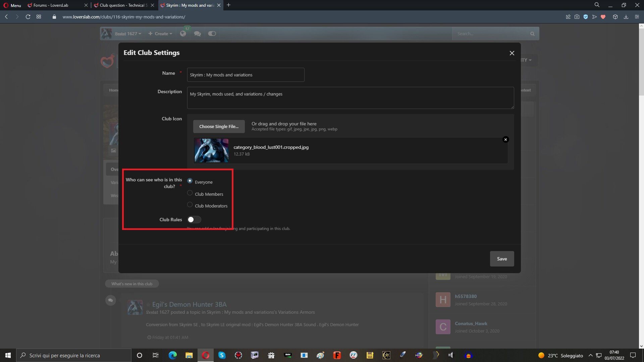
Task: Open the Opera Menu
Action: click(12, 5)
